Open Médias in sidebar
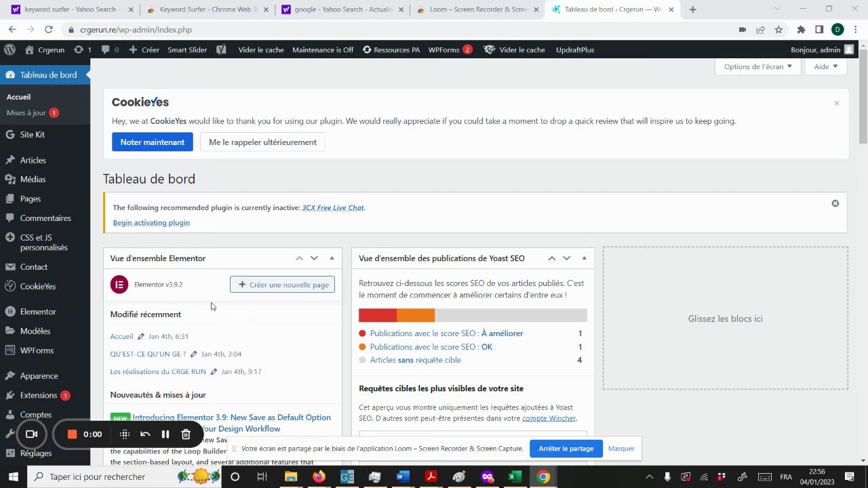 pos(45,179)
